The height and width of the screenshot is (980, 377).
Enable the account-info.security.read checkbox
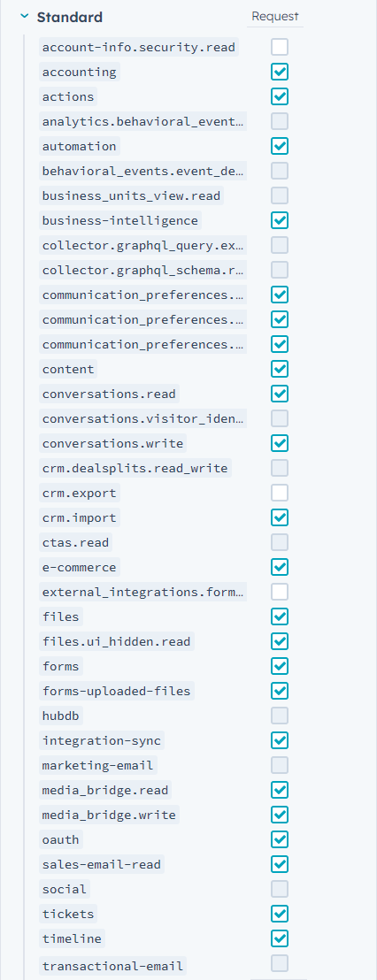pyautogui.click(x=280, y=47)
